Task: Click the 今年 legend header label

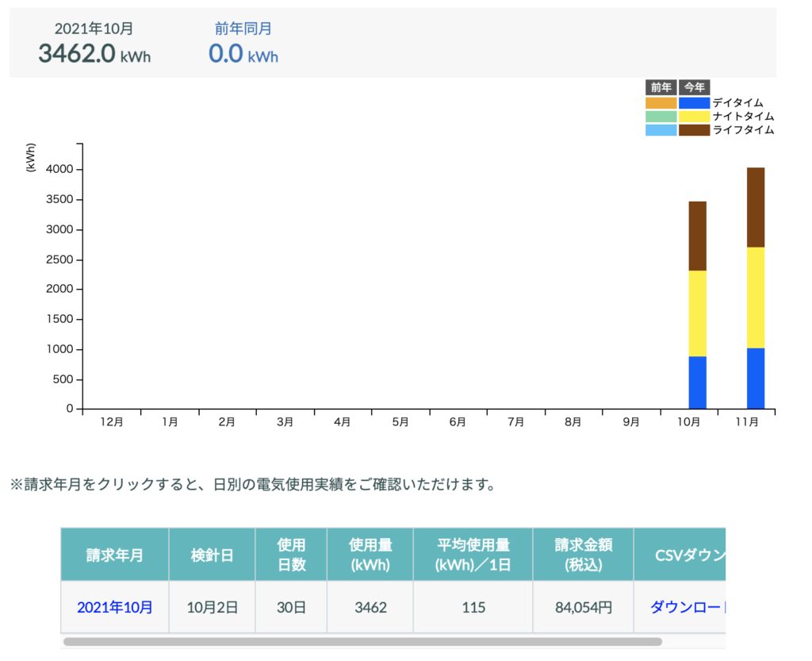Action: pos(695,87)
